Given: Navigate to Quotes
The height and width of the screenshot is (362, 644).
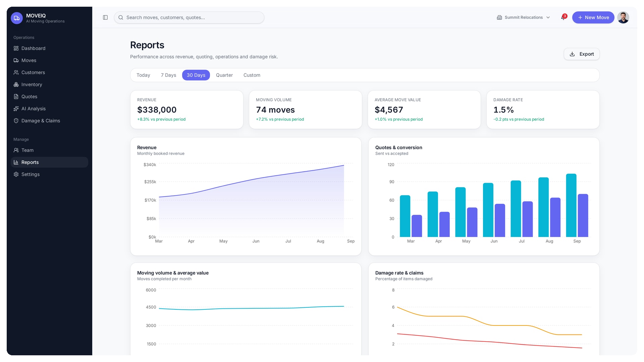Looking at the screenshot, I should [x=49, y=97].
